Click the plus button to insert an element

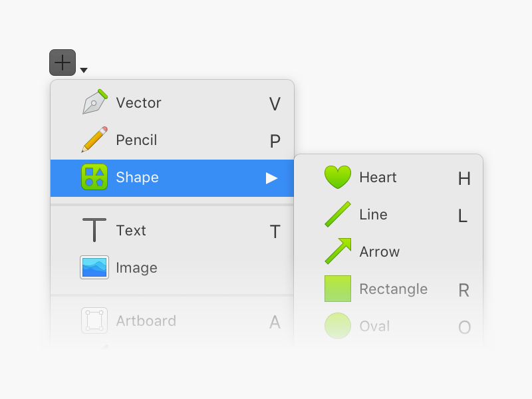62,62
